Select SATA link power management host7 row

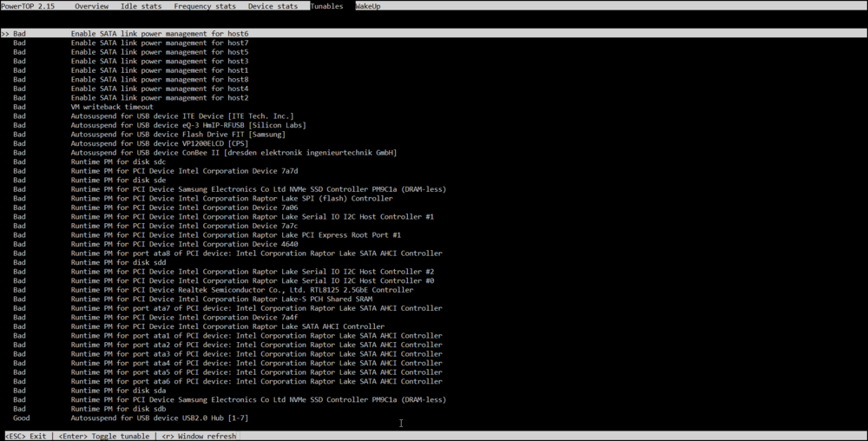coord(131,43)
